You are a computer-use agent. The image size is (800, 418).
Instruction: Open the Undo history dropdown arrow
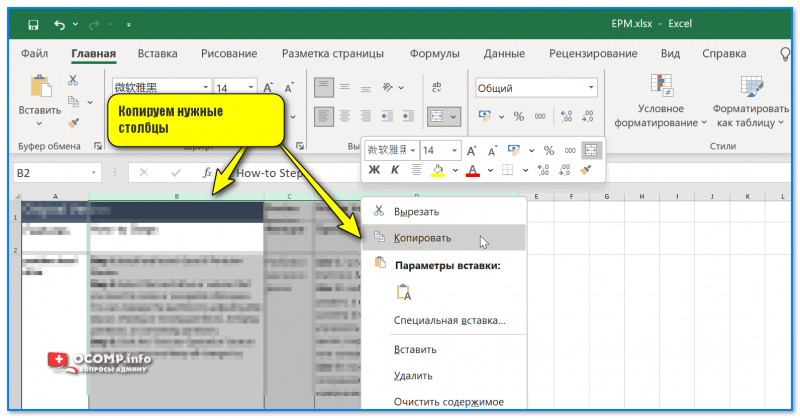click(76, 24)
